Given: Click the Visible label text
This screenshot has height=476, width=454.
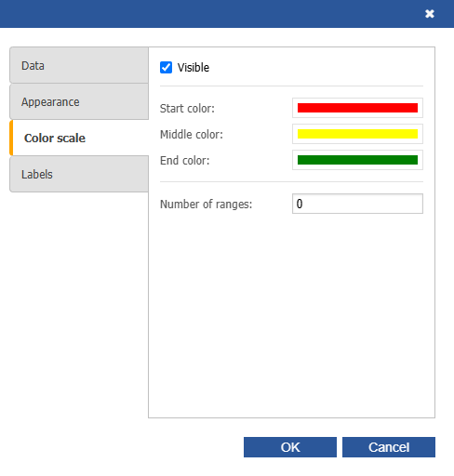Looking at the screenshot, I should (194, 68).
